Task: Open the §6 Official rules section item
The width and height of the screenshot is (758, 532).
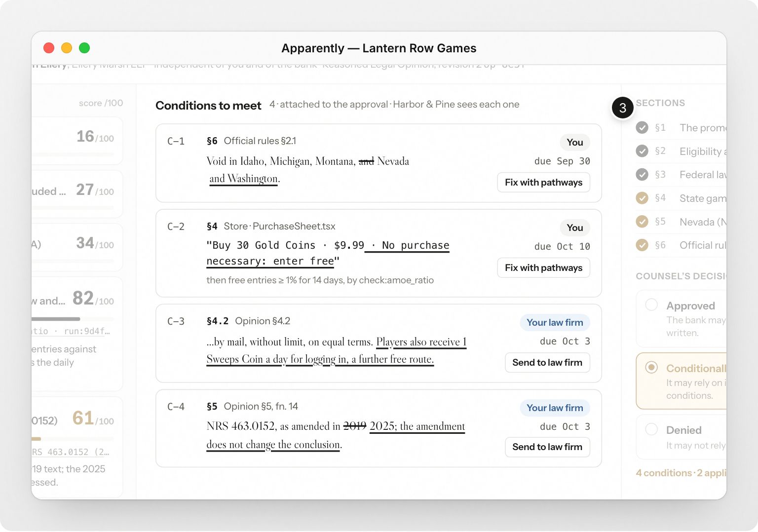Action: tap(681, 245)
